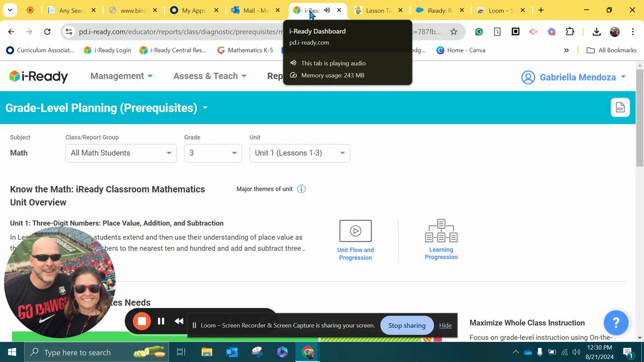This screenshot has height=362, width=644.
Task: Click the Loom extension icon in toolbar
Action: tap(552, 32)
